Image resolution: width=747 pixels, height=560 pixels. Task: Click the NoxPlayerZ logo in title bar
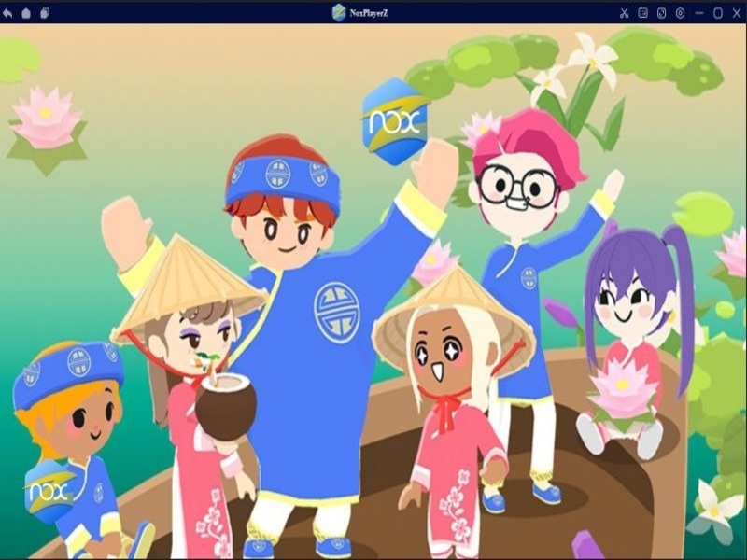[x=339, y=12]
